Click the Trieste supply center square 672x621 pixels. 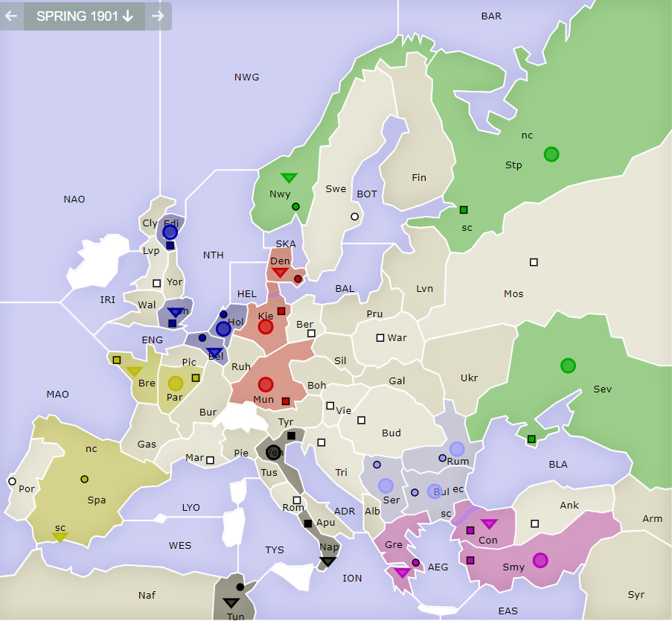coord(321,442)
